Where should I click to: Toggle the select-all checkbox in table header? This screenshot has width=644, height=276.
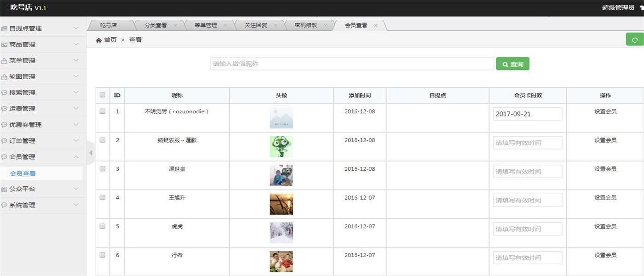(x=103, y=95)
